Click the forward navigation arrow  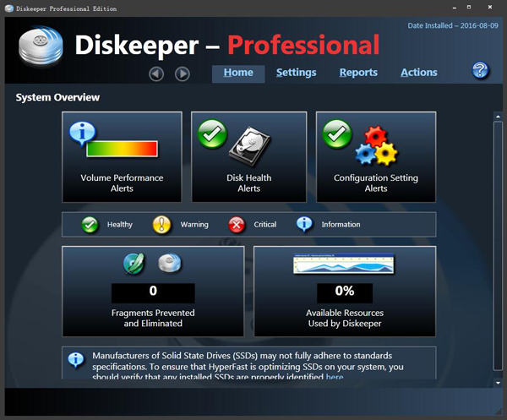pos(183,74)
